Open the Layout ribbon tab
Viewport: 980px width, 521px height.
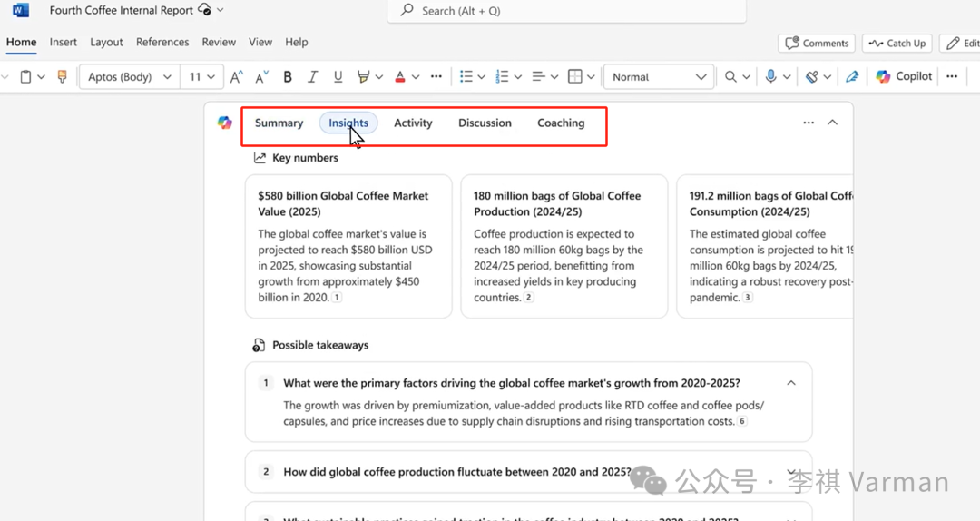[106, 42]
